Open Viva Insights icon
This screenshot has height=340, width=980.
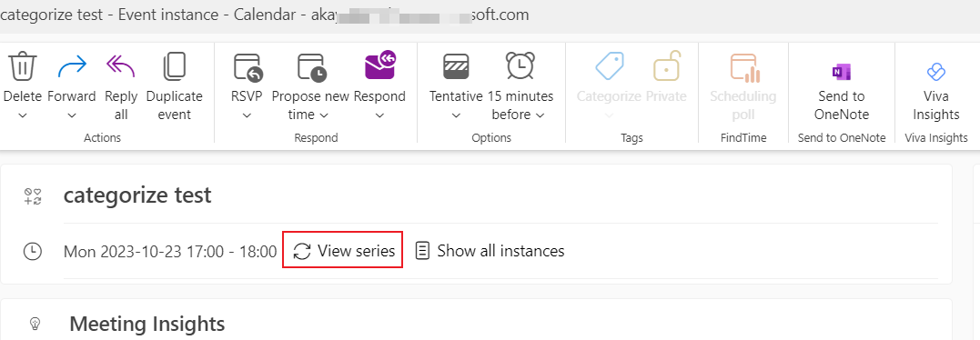(x=935, y=72)
